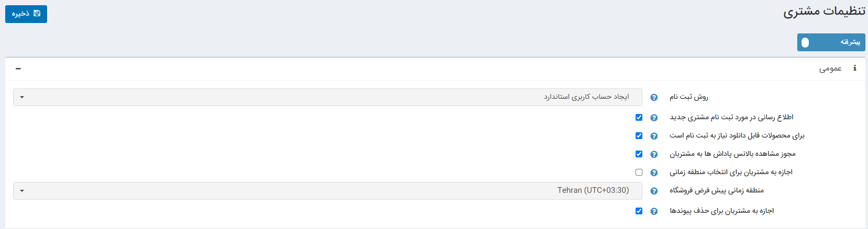Enable اجازه به مشتریان برای انتخاب منطقه زمانی
The height and width of the screenshot is (229, 868).
point(639,173)
